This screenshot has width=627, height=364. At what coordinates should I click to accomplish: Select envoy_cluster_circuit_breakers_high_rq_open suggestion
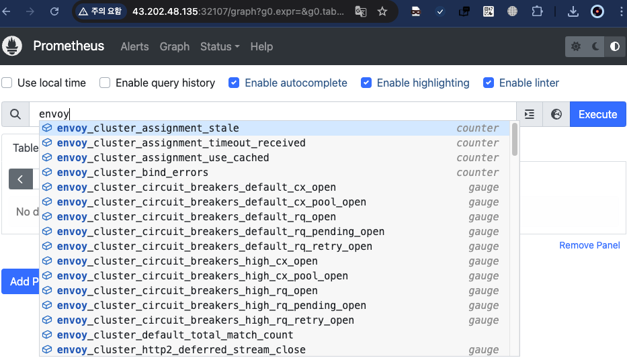(x=274, y=291)
